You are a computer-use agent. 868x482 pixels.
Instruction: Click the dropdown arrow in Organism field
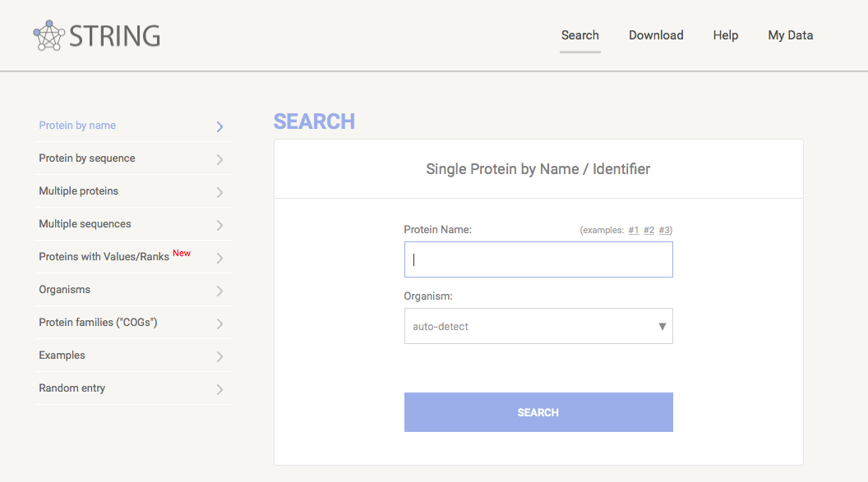click(x=663, y=326)
